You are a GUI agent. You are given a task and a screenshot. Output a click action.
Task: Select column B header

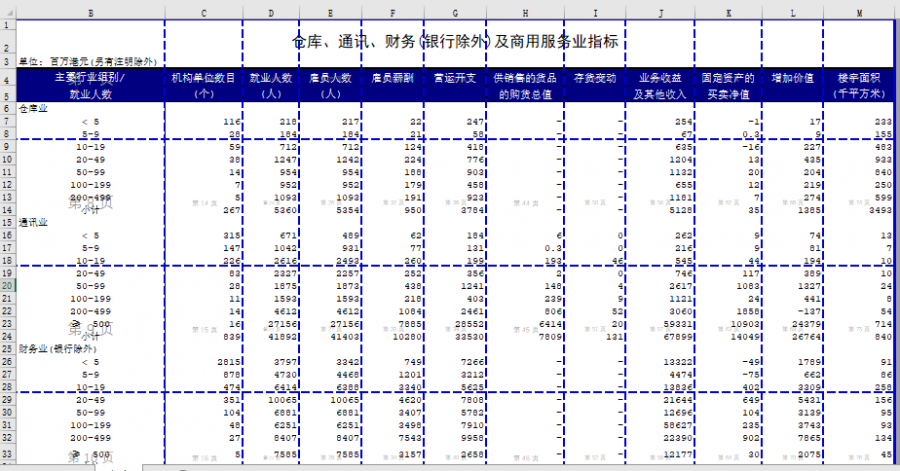[91, 13]
